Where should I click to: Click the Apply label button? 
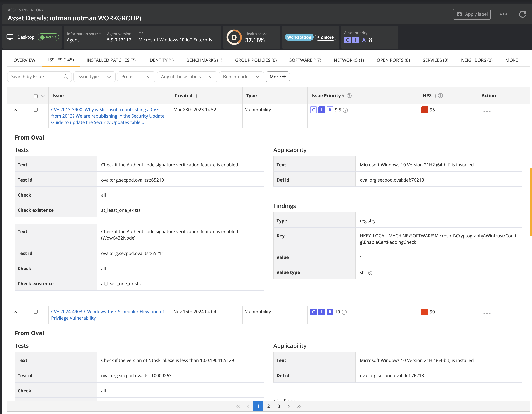coord(472,14)
